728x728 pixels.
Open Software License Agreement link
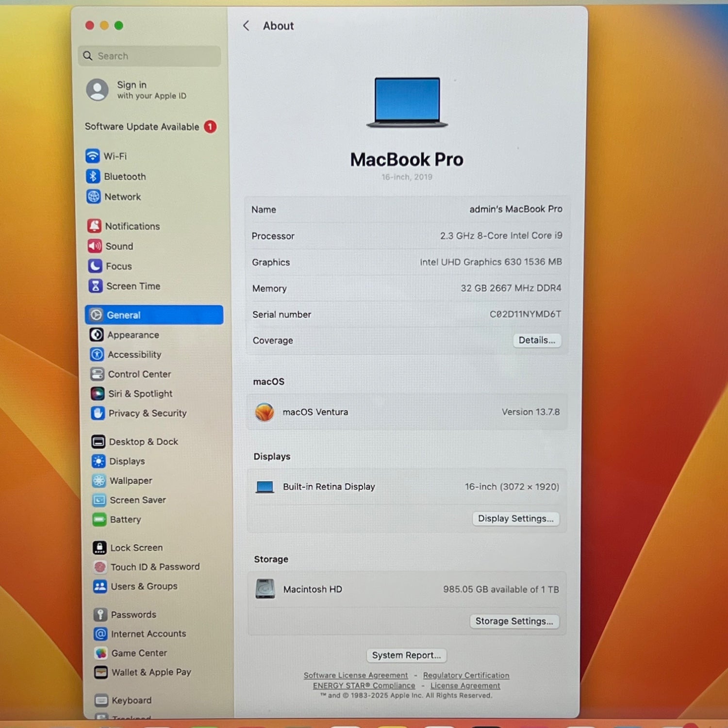(x=356, y=675)
